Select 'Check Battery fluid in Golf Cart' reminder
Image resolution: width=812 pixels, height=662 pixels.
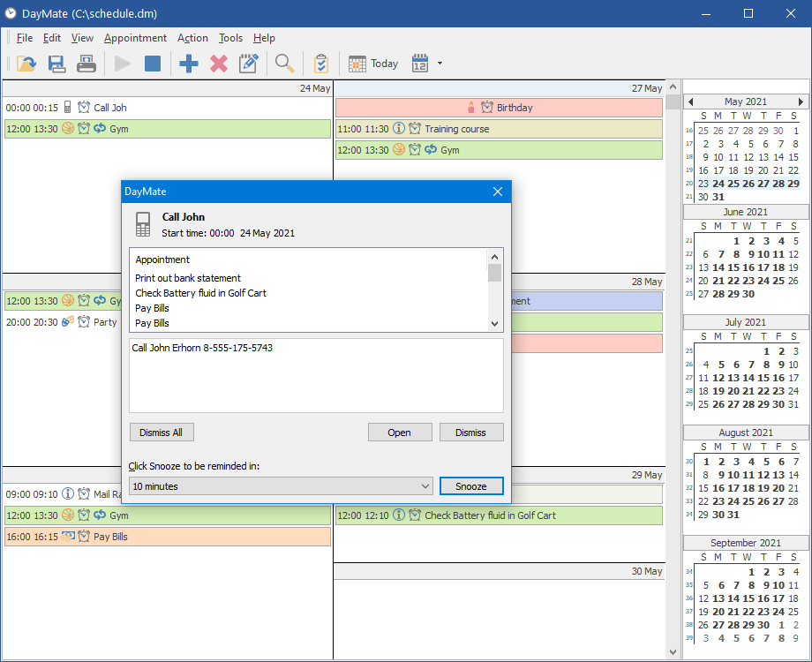(x=200, y=293)
